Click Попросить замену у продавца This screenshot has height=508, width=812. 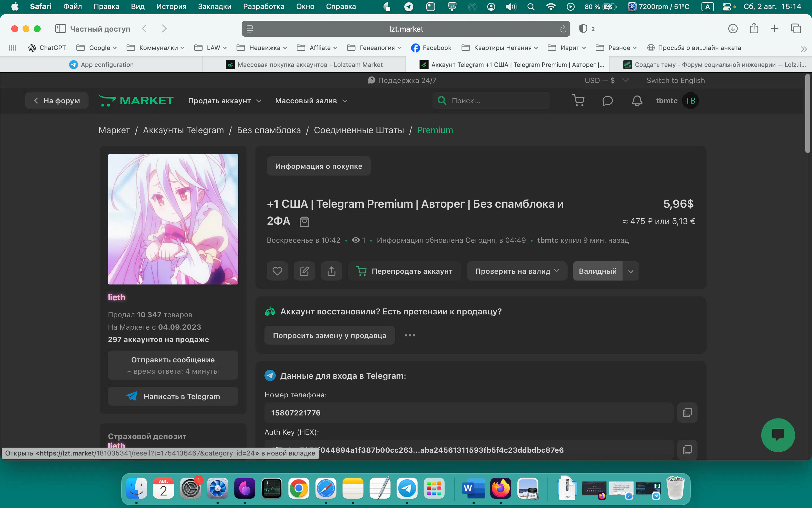[330, 335]
